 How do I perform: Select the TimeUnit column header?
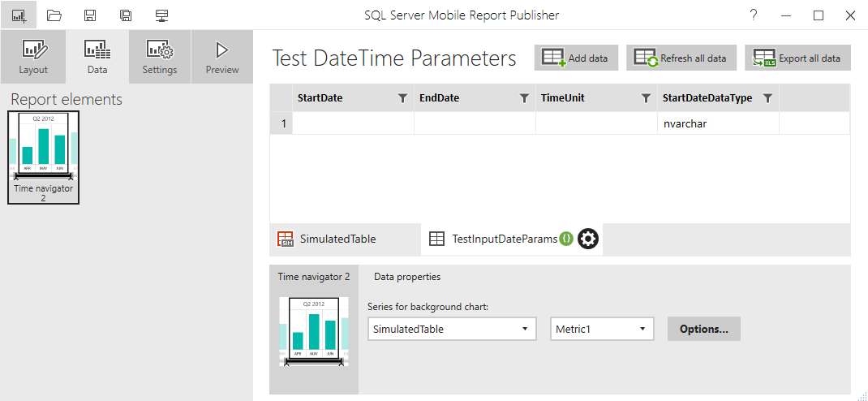596,98
